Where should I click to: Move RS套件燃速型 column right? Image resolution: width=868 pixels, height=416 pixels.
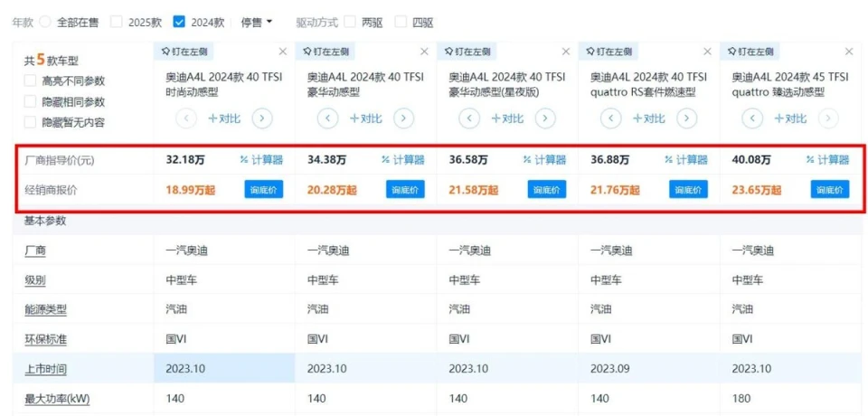[687, 118]
